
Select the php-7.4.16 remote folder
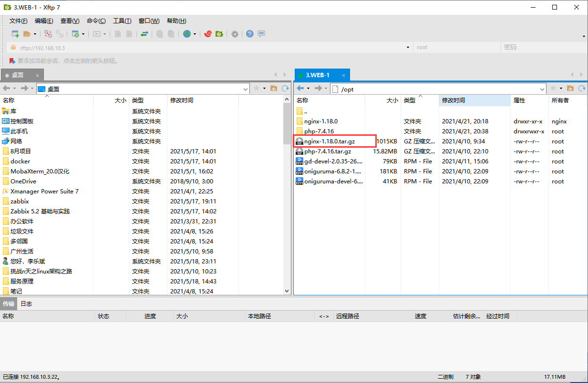pyautogui.click(x=319, y=131)
